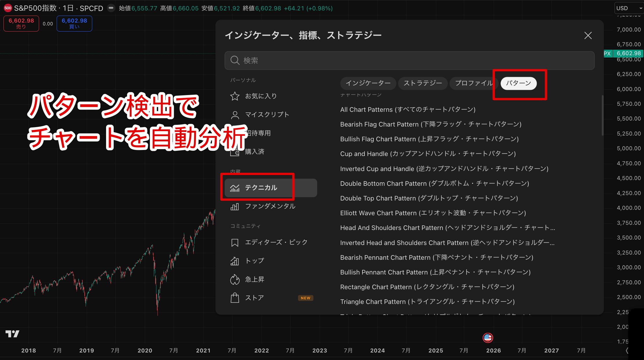Open the USD currency dropdown
This screenshot has height=360, width=644.
pyautogui.click(x=628, y=8)
